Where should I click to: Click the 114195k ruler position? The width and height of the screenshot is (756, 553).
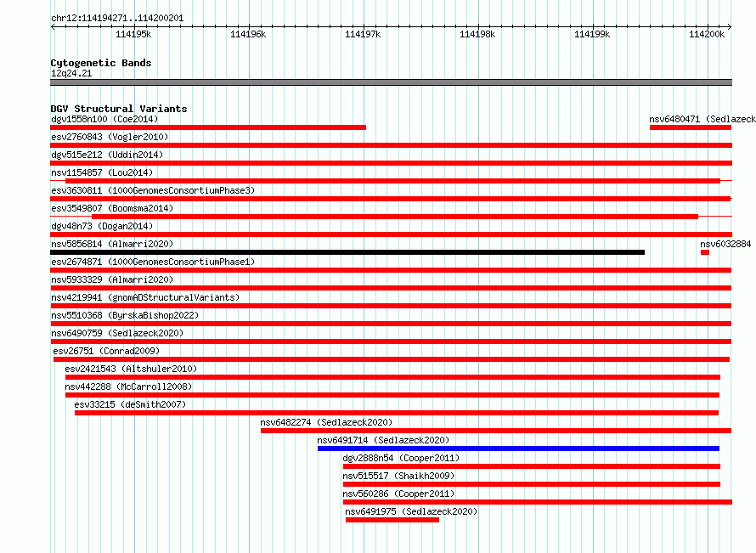tap(133, 34)
